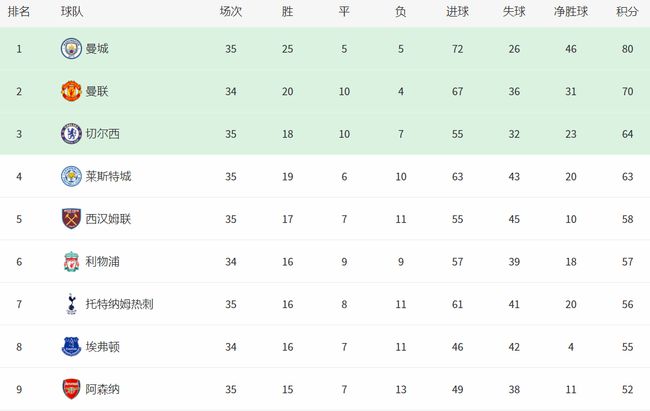
Task: Select the 积分 column header
Action: pos(627,12)
